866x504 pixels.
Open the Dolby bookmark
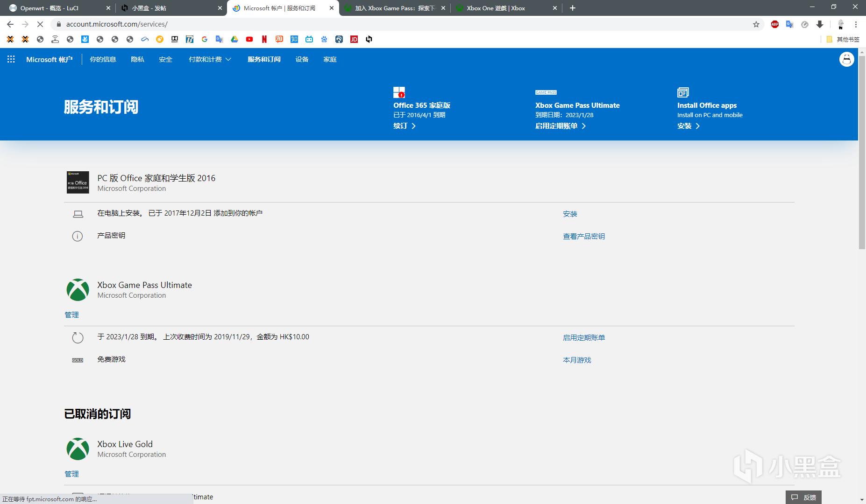[x=175, y=39]
